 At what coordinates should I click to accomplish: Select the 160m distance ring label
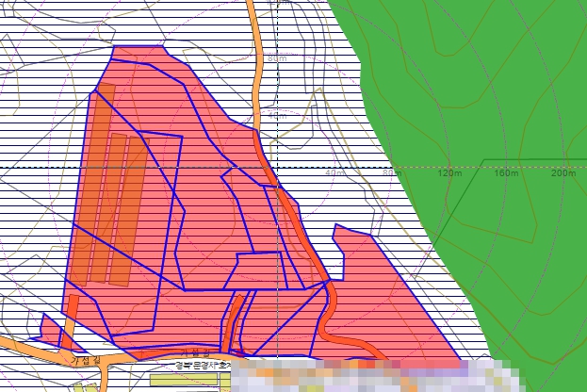(506, 173)
